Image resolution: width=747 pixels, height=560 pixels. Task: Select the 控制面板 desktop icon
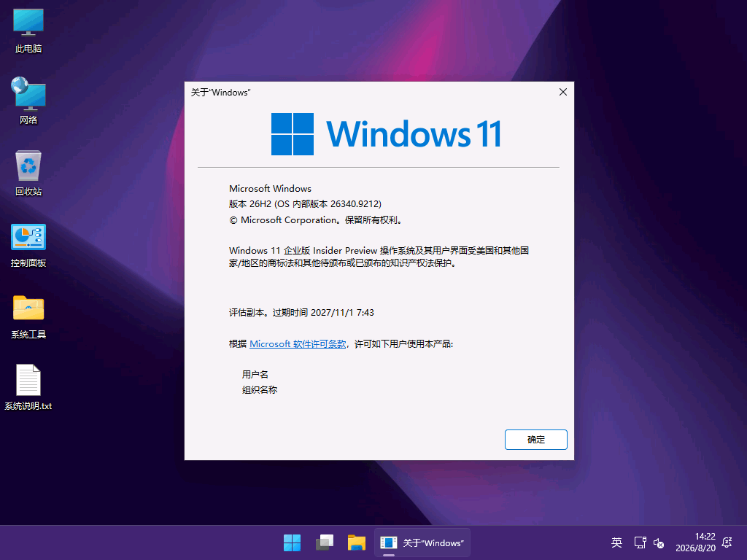point(28,245)
